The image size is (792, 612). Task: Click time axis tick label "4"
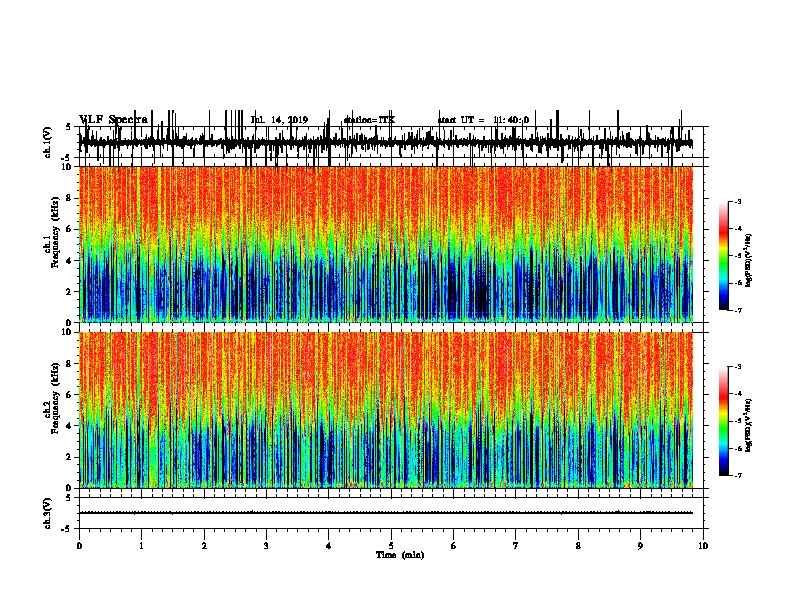328,546
